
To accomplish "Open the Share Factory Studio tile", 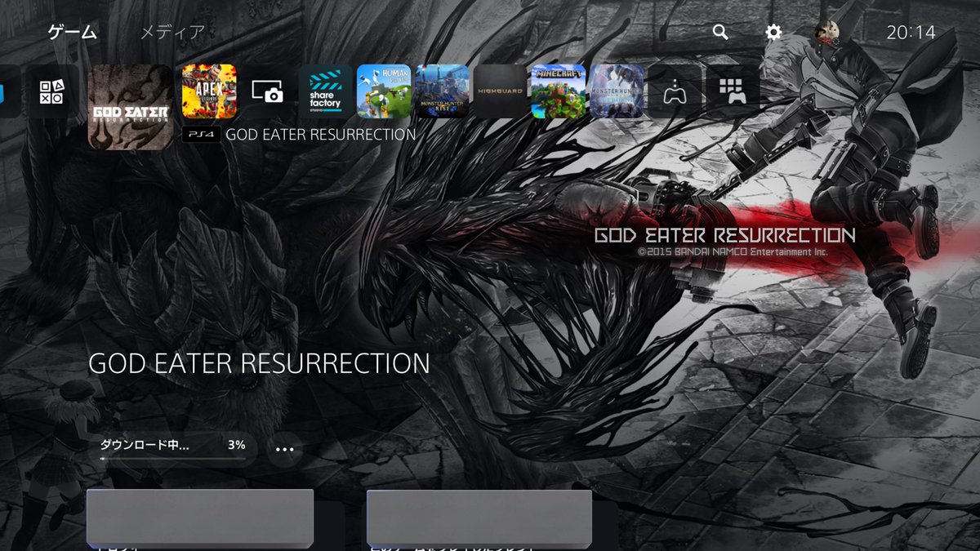I will (326, 92).
